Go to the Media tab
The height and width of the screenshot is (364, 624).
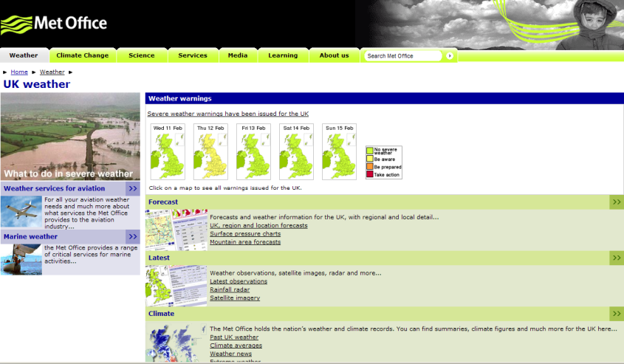[238, 55]
